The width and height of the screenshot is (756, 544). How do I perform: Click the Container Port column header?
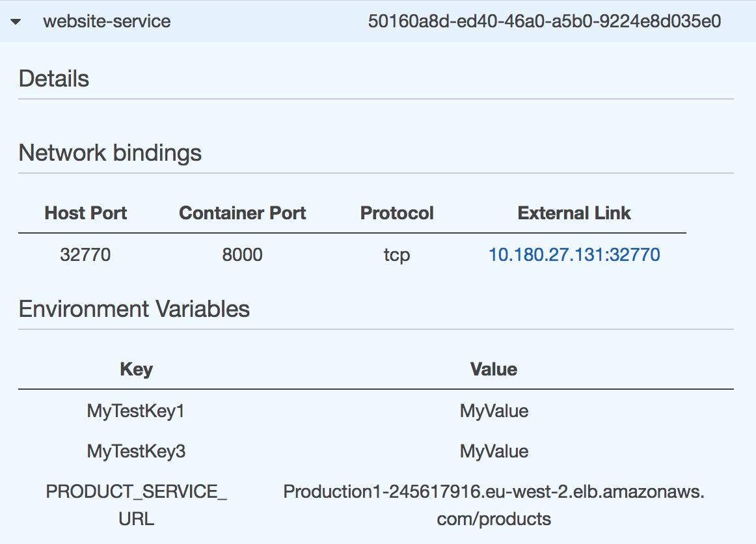[242, 213]
